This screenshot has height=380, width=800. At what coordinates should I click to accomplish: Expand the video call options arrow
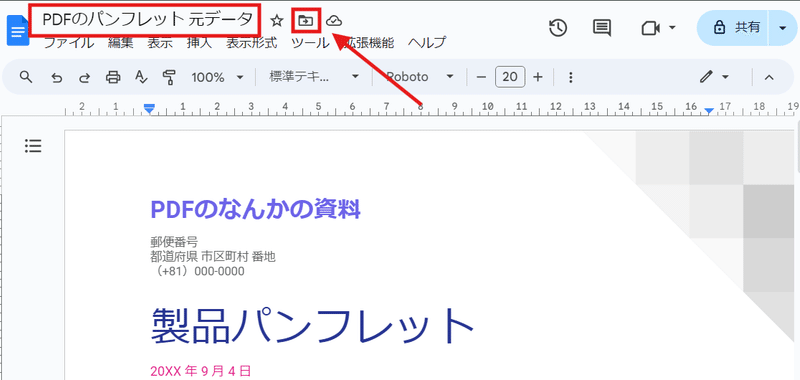[672, 28]
